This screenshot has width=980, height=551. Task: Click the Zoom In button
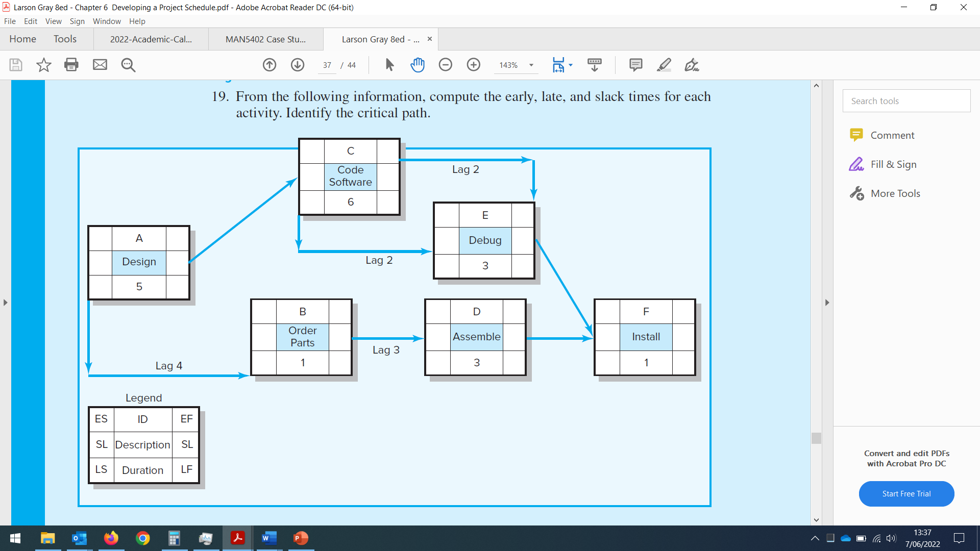(473, 65)
